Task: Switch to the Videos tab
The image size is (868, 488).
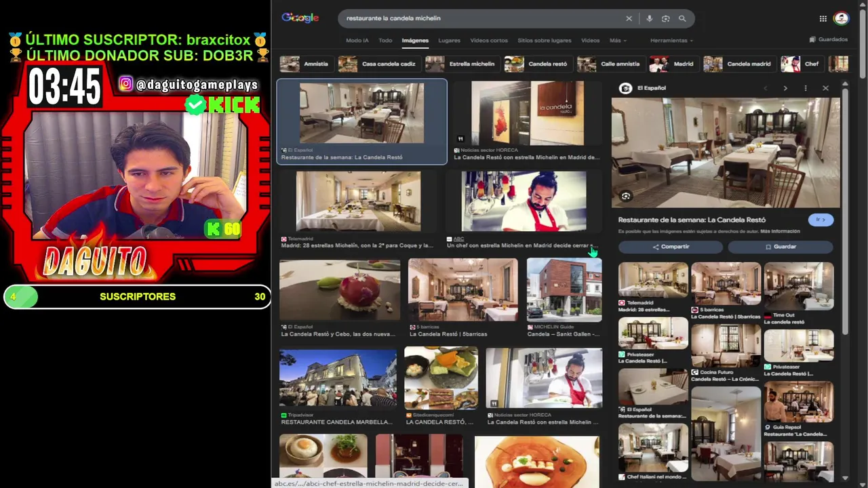Action: [x=590, y=41]
